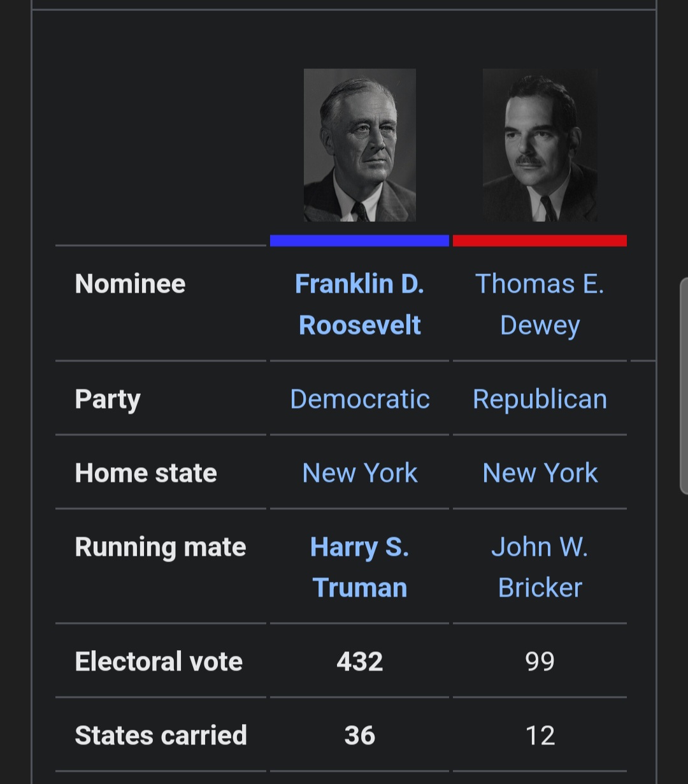Viewport: 688px width, 784px height.
Task: Follow the Republican party link
Action: 540,399
